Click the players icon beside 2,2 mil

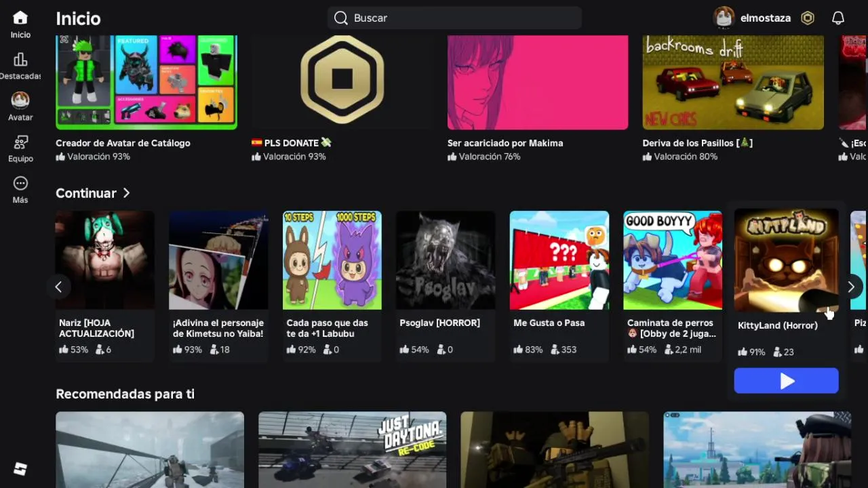pos(669,350)
